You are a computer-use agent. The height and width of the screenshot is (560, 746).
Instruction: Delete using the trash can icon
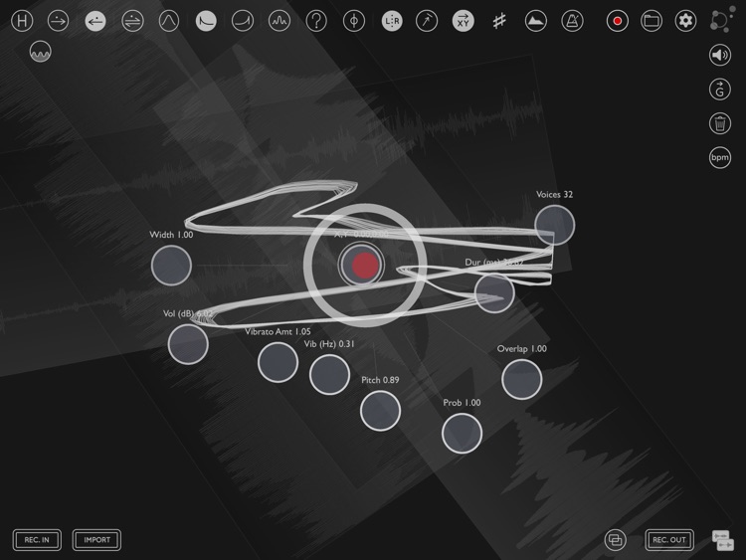pyautogui.click(x=720, y=123)
